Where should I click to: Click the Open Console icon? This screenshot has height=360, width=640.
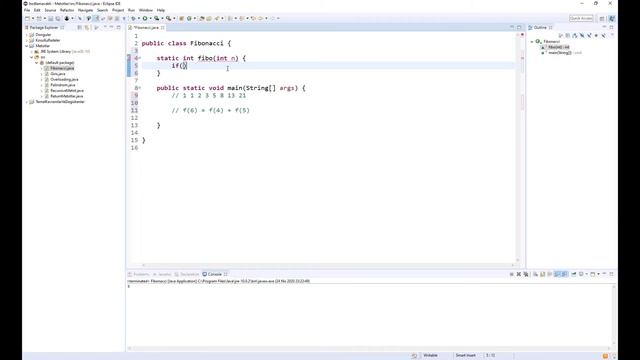point(593,274)
